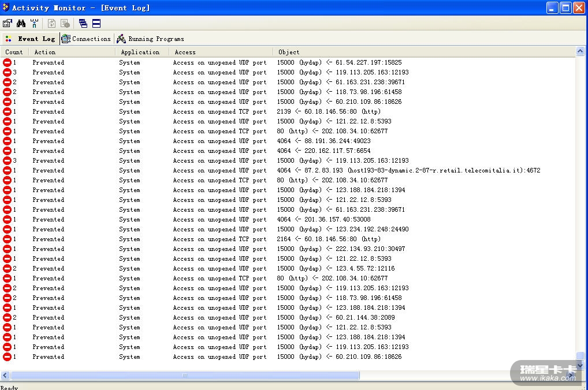Click the binoculars find icon
This screenshot has width=588, height=390.
click(21, 24)
